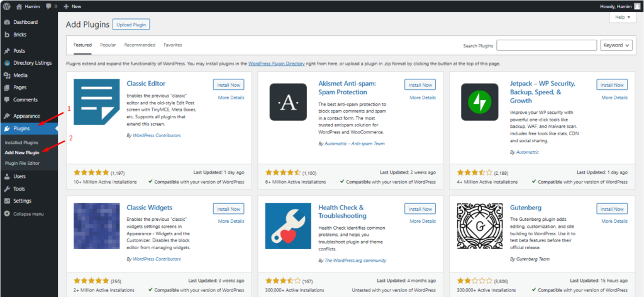Viewport: 644px width, 297px height.
Task: Click the Classic Editor title link
Action: tap(146, 84)
